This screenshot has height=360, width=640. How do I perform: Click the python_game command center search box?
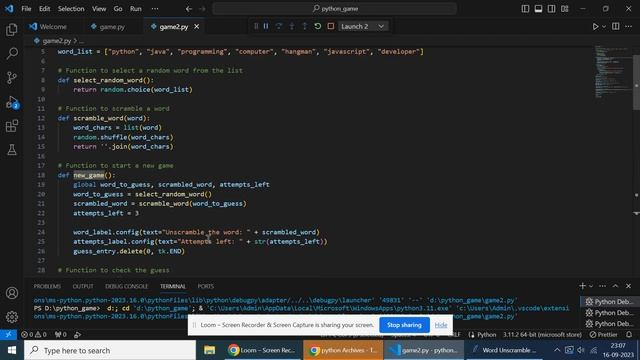click(334, 9)
